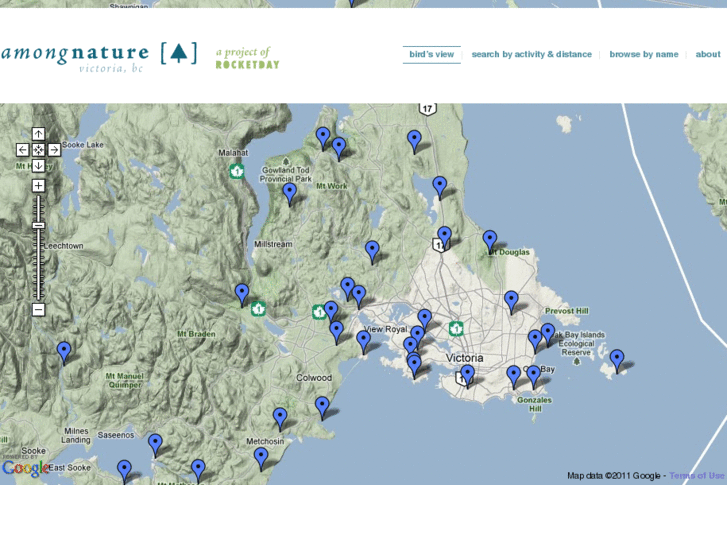Select the marker south of Millstream on Highway 1

click(x=242, y=295)
